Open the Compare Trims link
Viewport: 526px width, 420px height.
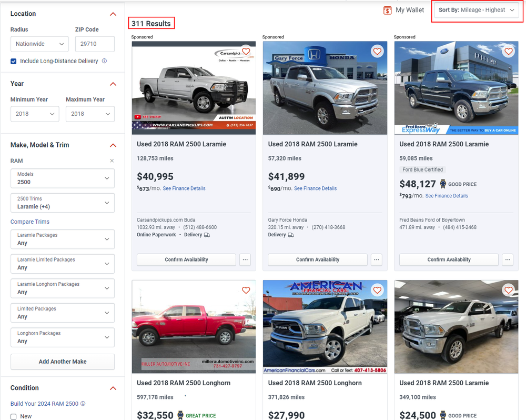[30, 222]
